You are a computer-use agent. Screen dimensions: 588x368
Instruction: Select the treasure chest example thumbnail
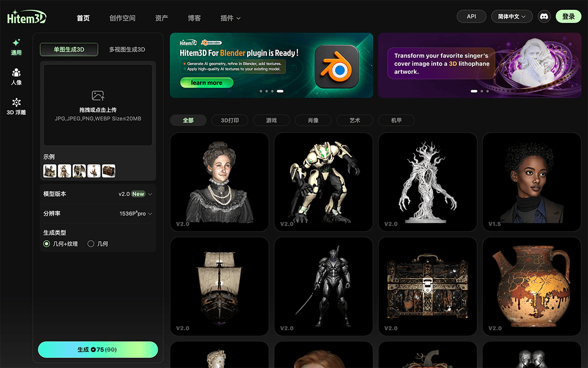point(109,171)
